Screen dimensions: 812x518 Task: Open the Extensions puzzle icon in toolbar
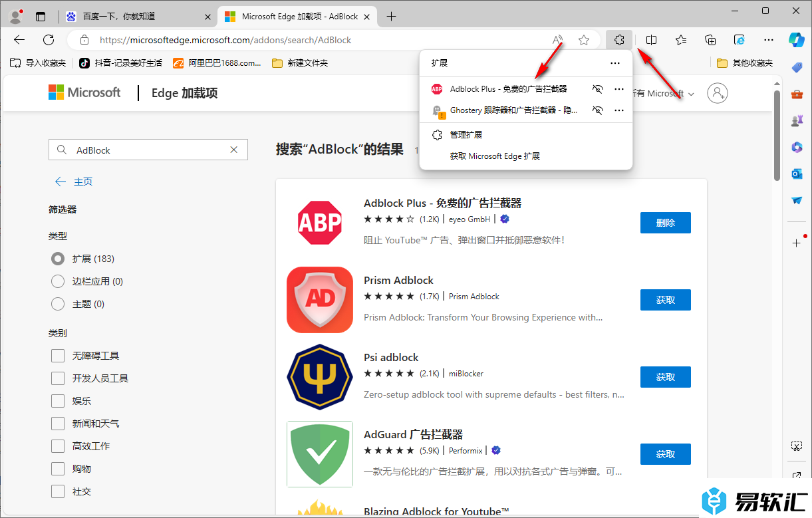[x=619, y=40]
